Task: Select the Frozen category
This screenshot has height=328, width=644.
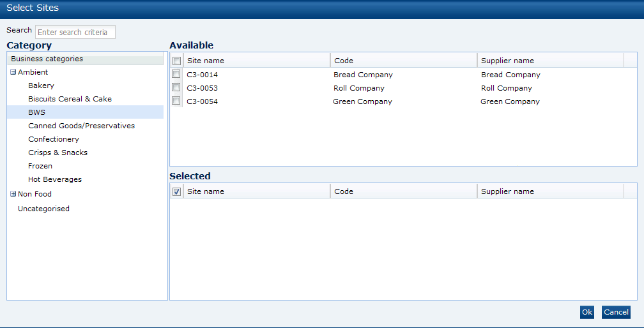Action: pos(40,166)
